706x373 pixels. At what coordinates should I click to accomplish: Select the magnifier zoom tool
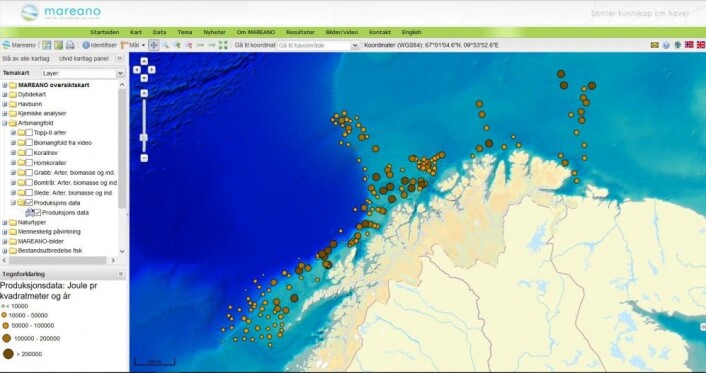(x=166, y=45)
